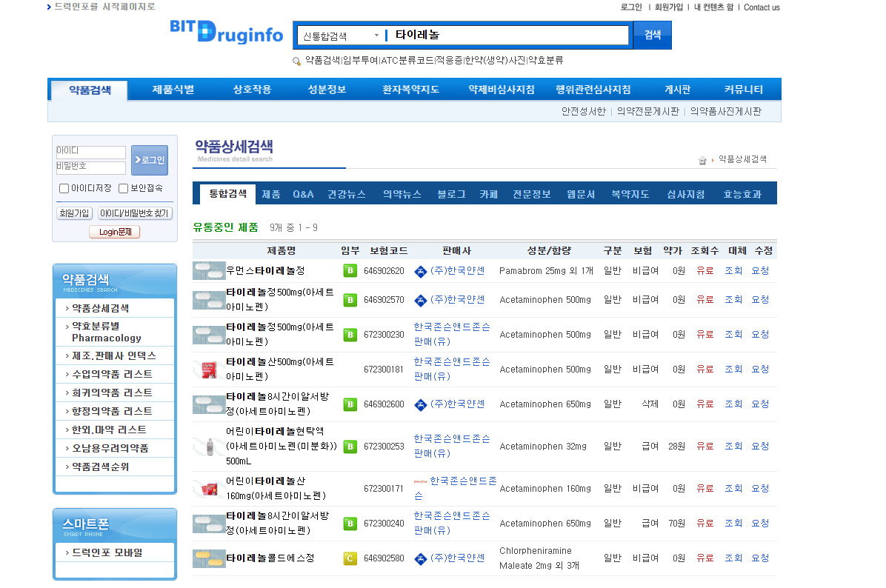Open the 신통합검색 search type dropdown
Image resolution: width=886 pixels, height=588 pixels.
point(340,36)
